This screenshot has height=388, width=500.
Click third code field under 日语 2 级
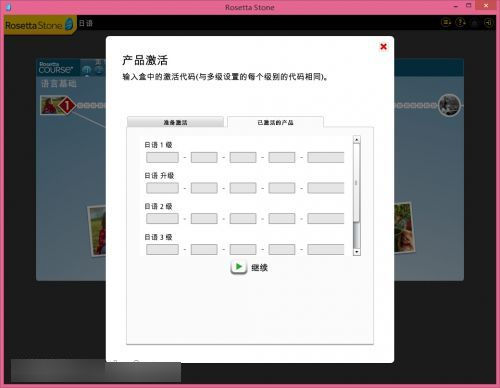[x=243, y=219]
